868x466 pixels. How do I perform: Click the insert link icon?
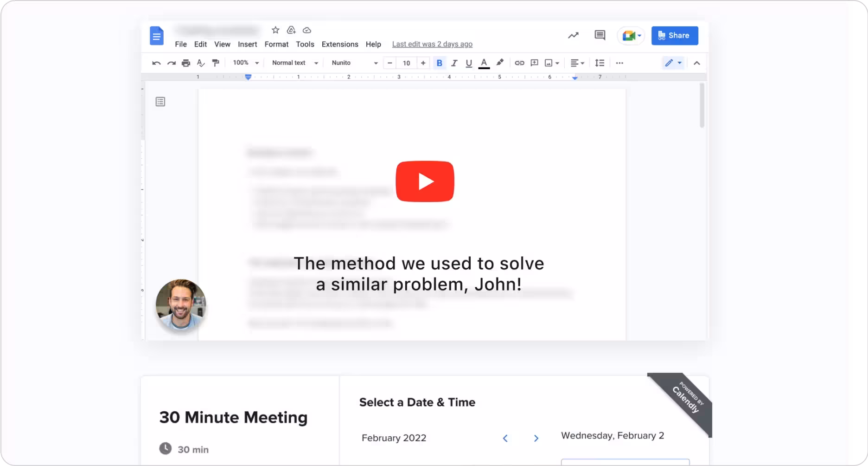tap(519, 63)
